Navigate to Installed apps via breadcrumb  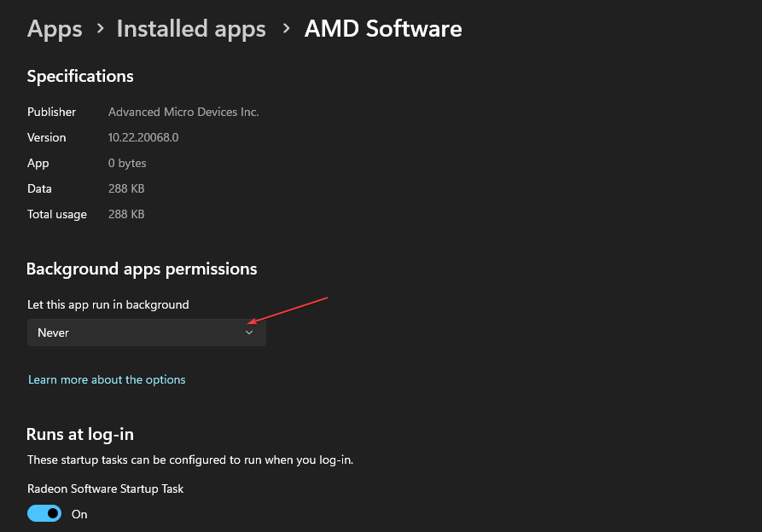tap(190, 28)
